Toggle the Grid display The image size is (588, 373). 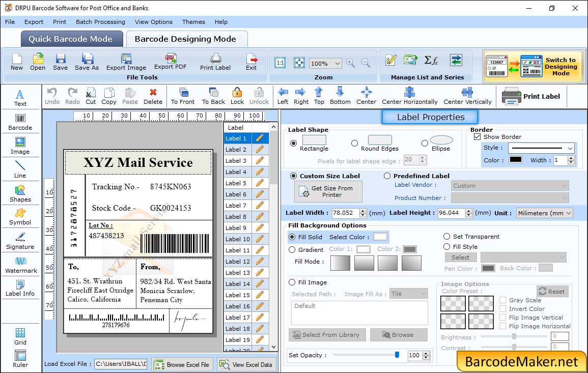click(x=20, y=337)
